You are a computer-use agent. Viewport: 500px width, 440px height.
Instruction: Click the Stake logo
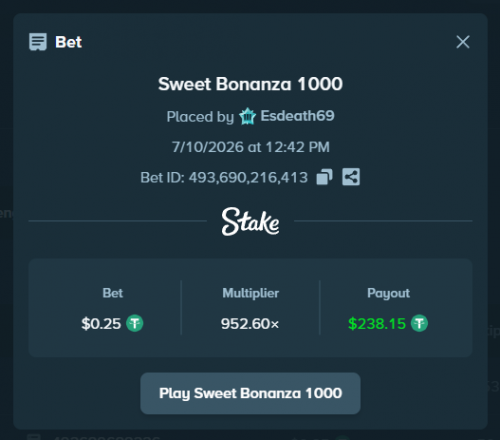point(250,221)
